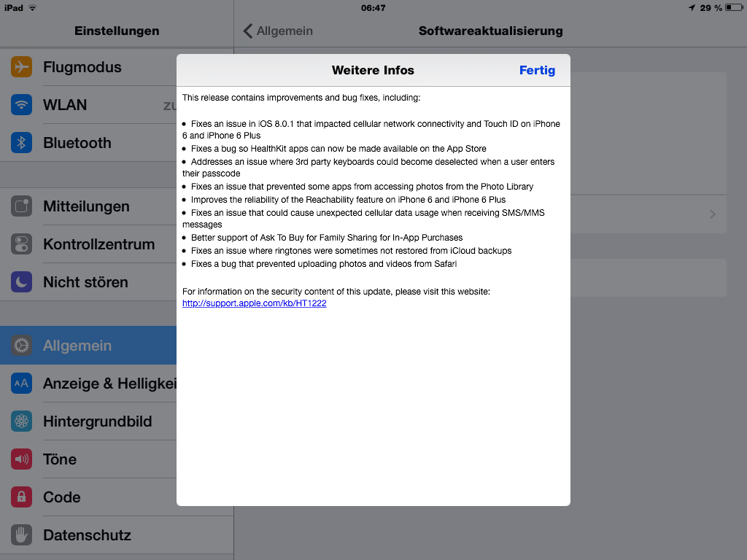Open Mitteilungen settings
This screenshot has width=747, height=560.
pos(88,206)
